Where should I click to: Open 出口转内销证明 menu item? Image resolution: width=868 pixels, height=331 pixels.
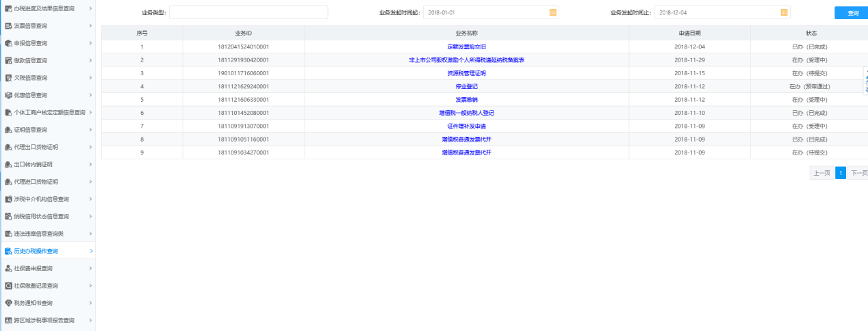[33, 165]
